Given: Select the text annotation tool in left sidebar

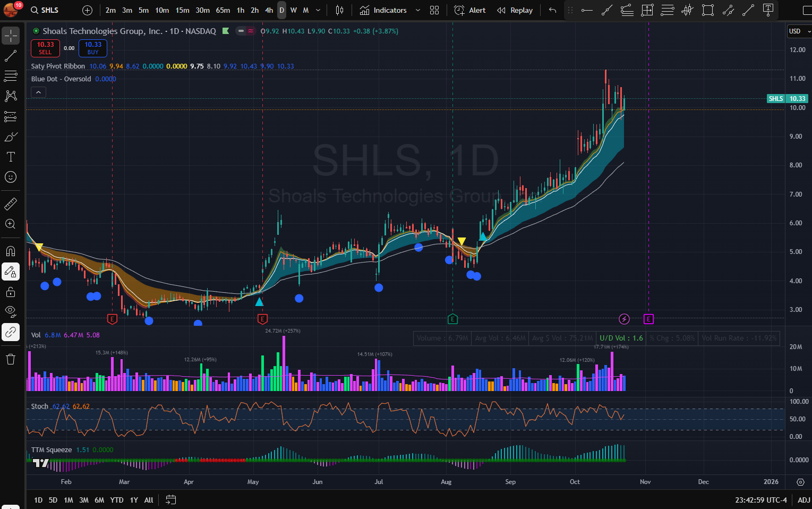Looking at the screenshot, I should [11, 157].
